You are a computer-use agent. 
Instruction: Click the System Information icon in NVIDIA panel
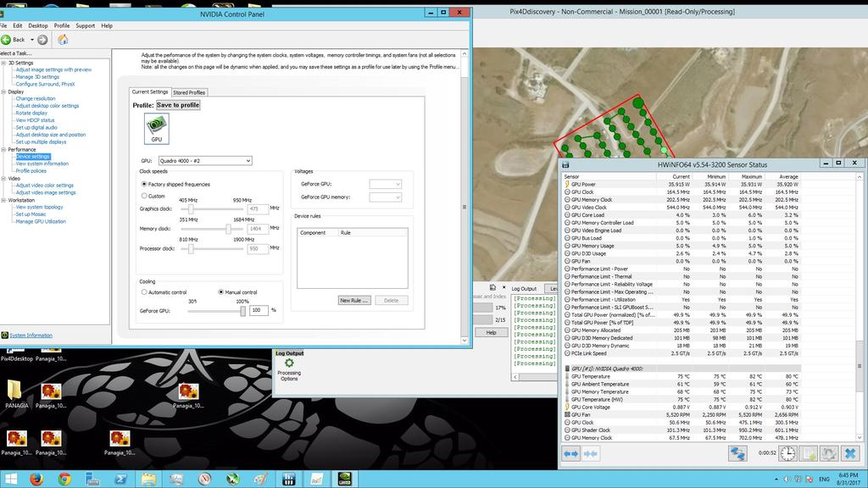4,335
